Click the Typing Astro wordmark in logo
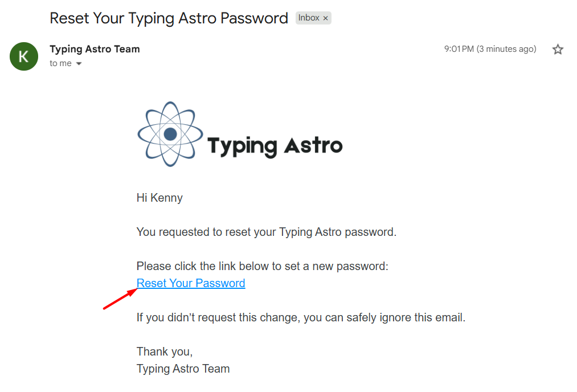 pyautogui.click(x=275, y=146)
